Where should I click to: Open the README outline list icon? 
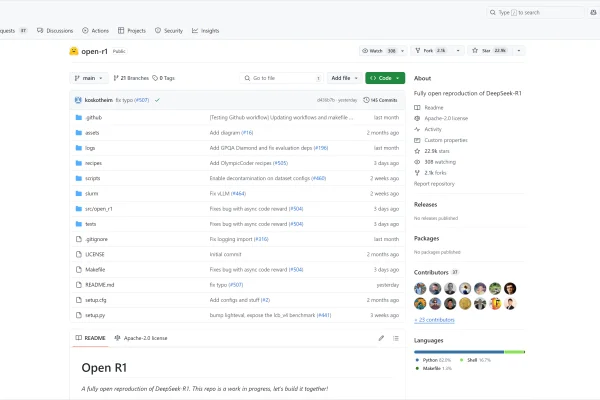point(396,338)
